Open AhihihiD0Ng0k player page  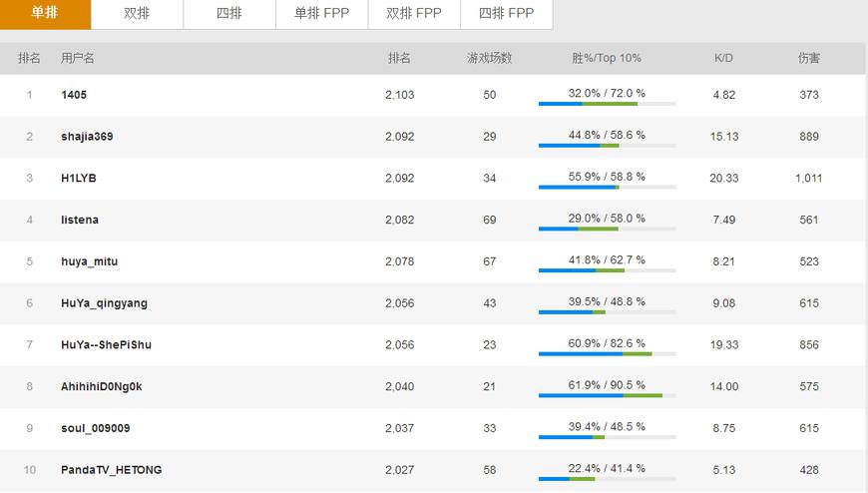coord(101,386)
